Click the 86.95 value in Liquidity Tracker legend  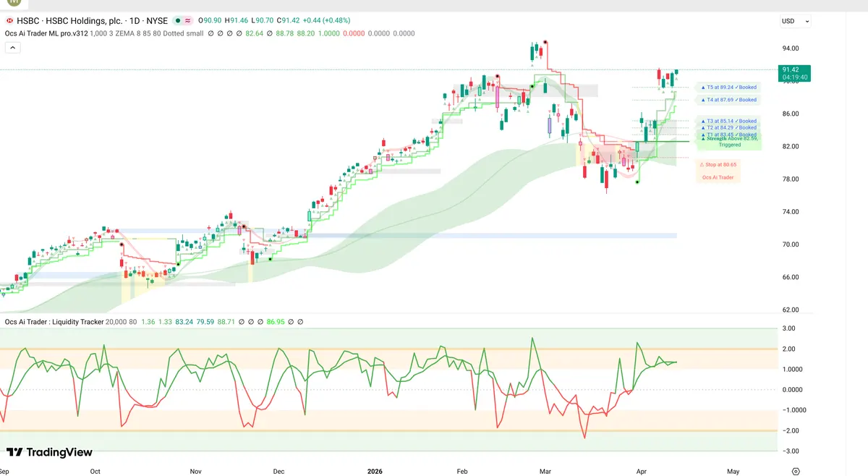[x=276, y=322]
